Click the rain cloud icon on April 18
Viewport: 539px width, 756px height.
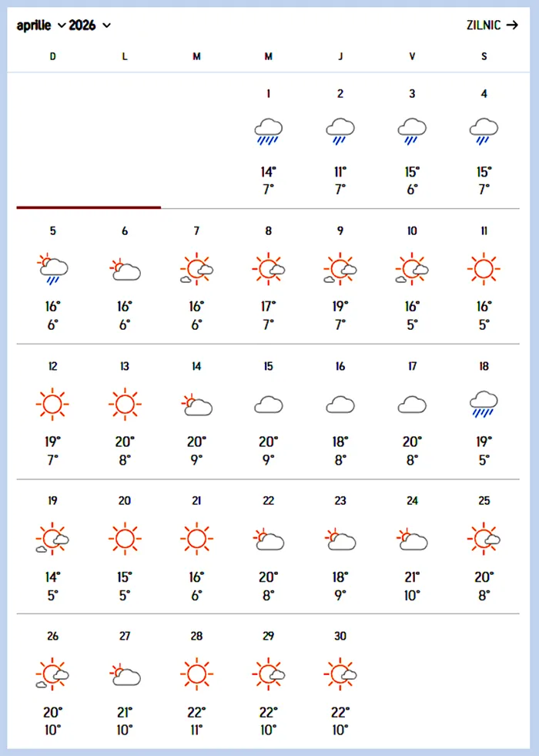(x=484, y=404)
